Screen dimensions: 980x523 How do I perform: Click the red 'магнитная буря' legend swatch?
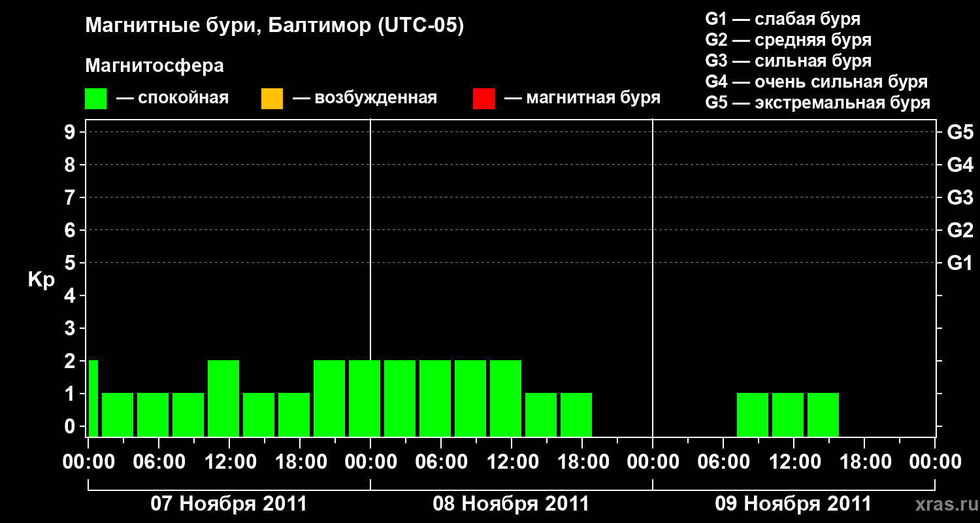pyautogui.click(x=483, y=99)
